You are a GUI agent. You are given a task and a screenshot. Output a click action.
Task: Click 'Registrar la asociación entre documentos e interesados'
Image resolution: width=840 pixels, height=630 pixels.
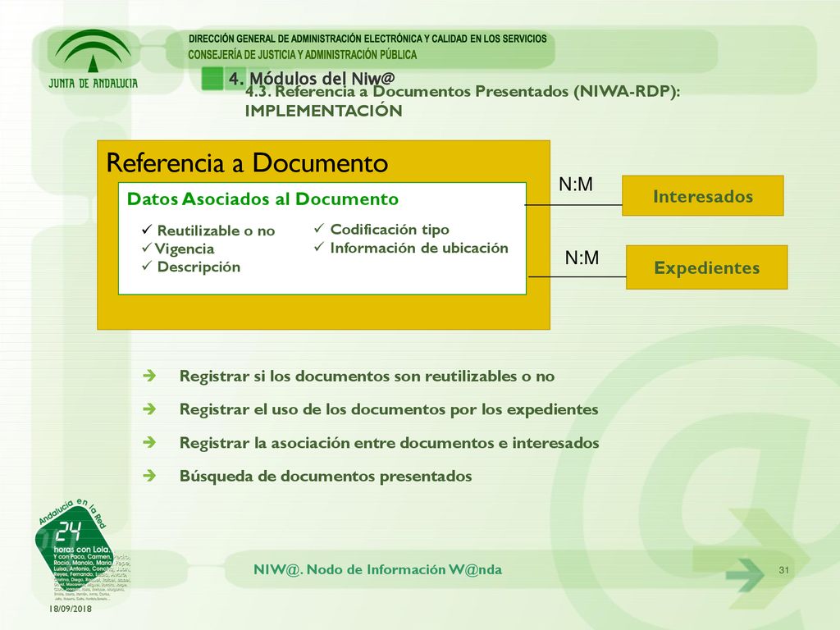coord(390,442)
